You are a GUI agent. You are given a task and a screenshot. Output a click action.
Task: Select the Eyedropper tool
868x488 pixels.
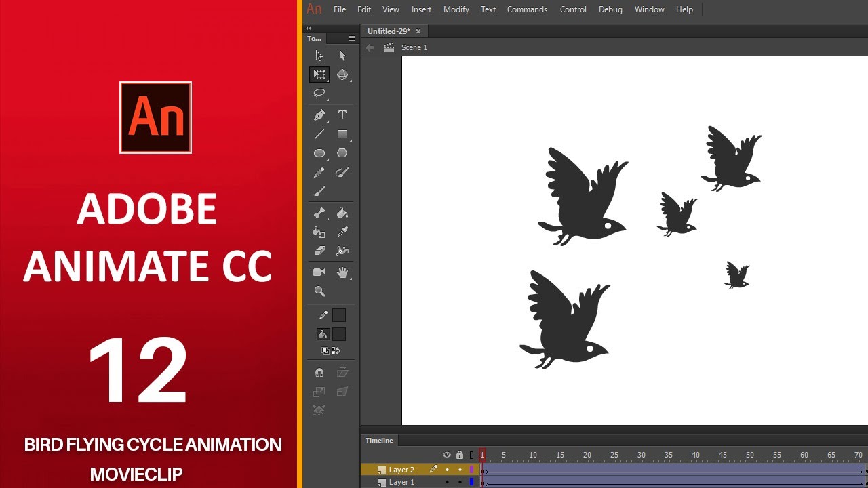(x=342, y=232)
